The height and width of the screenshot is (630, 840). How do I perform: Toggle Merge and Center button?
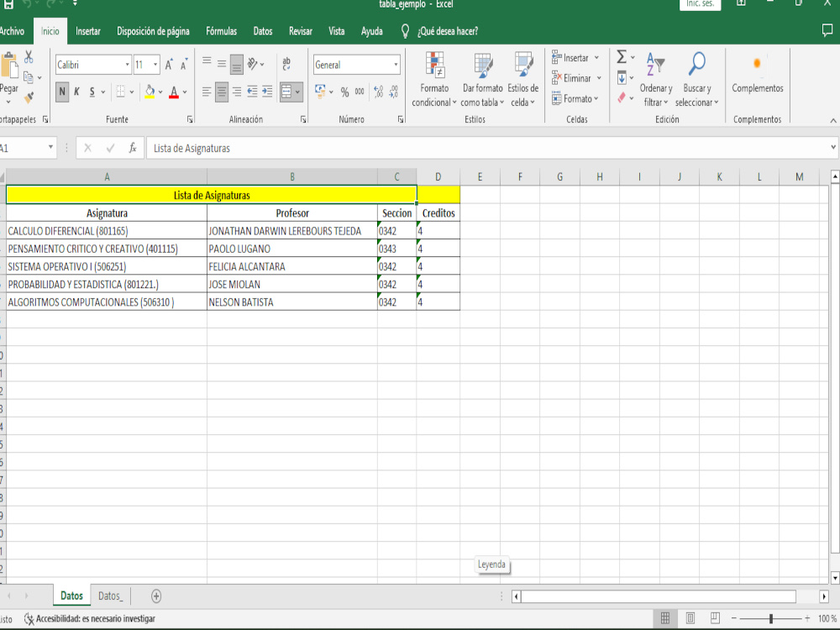click(286, 92)
